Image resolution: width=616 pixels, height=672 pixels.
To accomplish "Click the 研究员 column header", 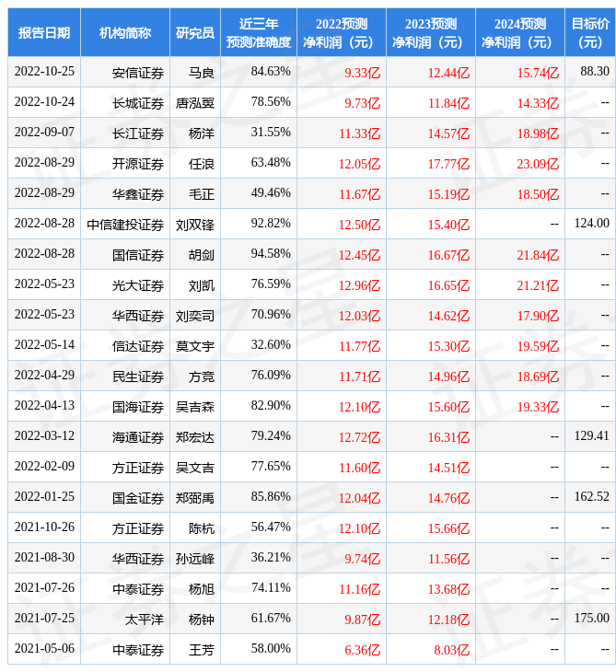I will coord(195,32).
